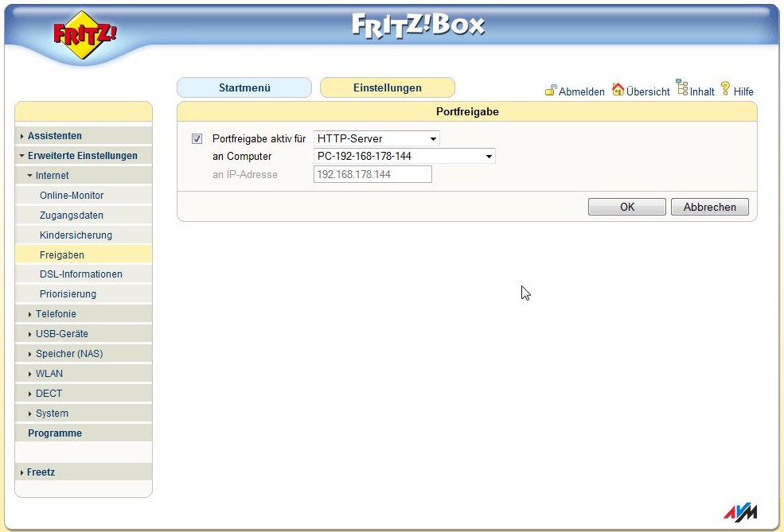The image size is (784, 532).
Task: Uncheck the Portfreigabe aktiv für checkbox
Action: [197, 139]
